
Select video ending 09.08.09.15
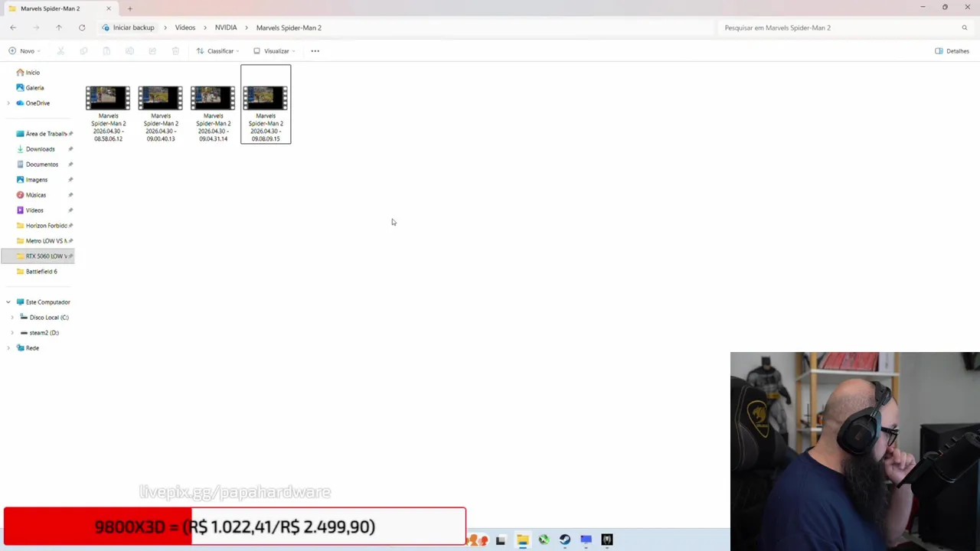point(266,105)
